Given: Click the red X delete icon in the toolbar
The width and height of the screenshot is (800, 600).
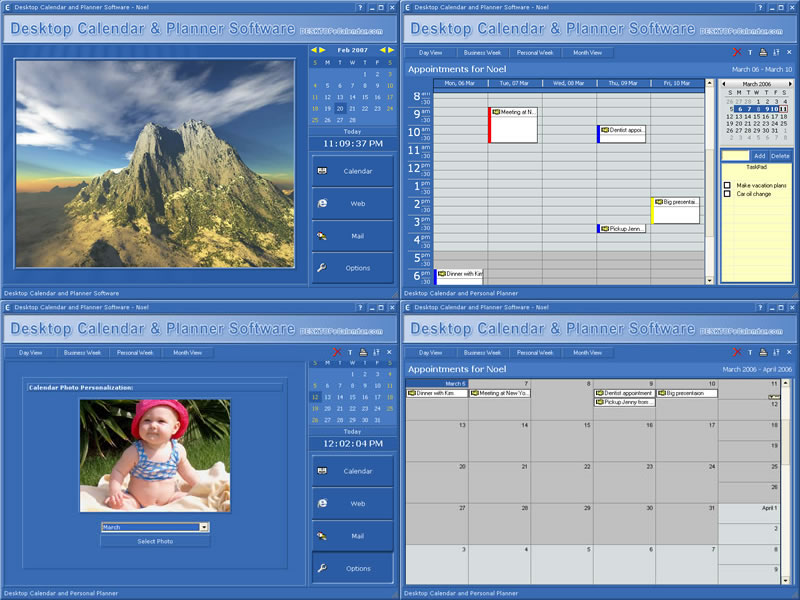Looking at the screenshot, I should [737, 51].
